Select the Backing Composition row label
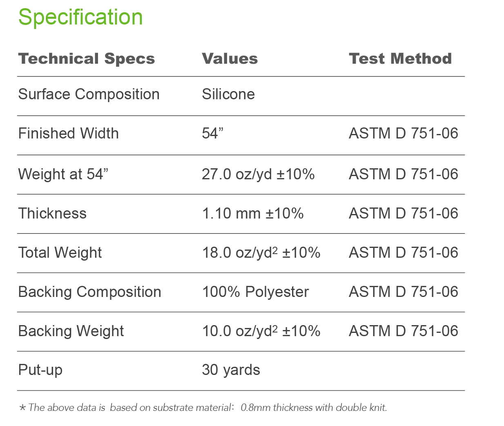This screenshot has height=426, width=504. pyautogui.click(x=90, y=292)
